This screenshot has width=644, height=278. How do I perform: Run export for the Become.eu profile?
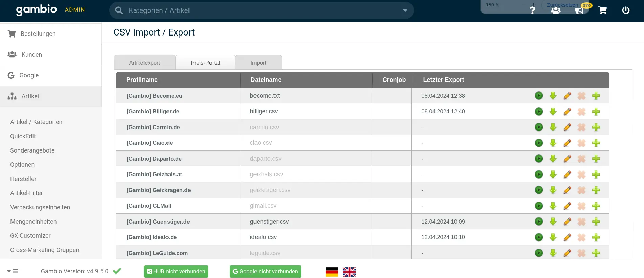(539, 96)
